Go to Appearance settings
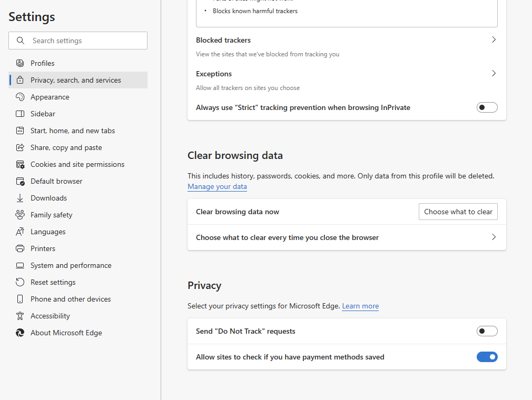The width and height of the screenshot is (532, 400). coord(78,97)
